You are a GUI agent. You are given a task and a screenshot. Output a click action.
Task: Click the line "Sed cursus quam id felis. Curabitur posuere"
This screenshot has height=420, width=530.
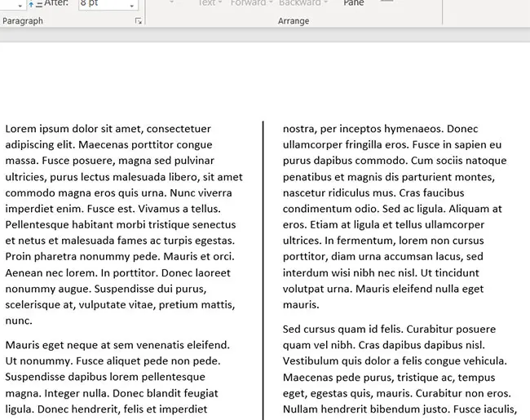click(390, 329)
